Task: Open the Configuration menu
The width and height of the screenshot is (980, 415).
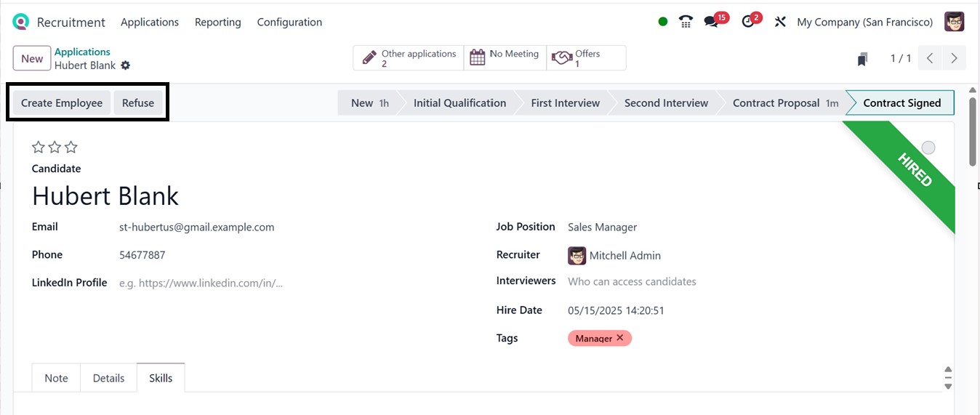Action: pyautogui.click(x=289, y=22)
